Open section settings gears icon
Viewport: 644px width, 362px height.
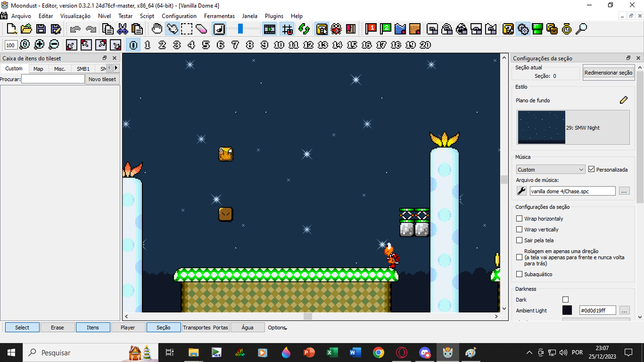[x=523, y=29]
